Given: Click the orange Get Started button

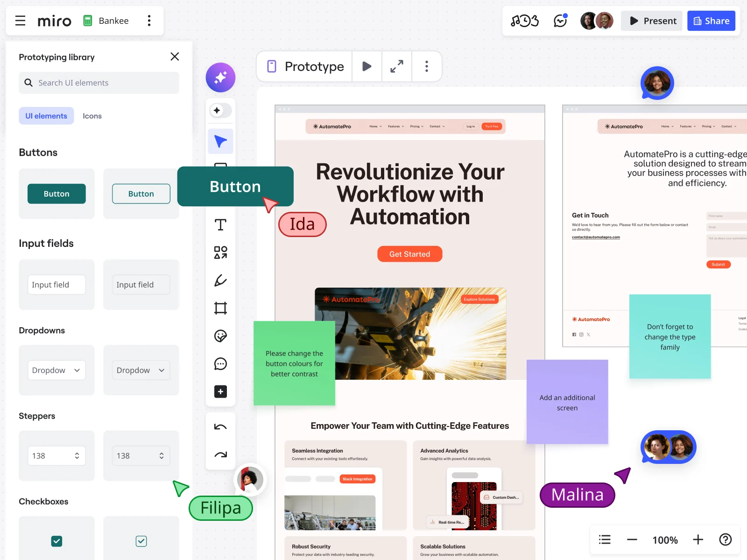Looking at the screenshot, I should pos(410,254).
